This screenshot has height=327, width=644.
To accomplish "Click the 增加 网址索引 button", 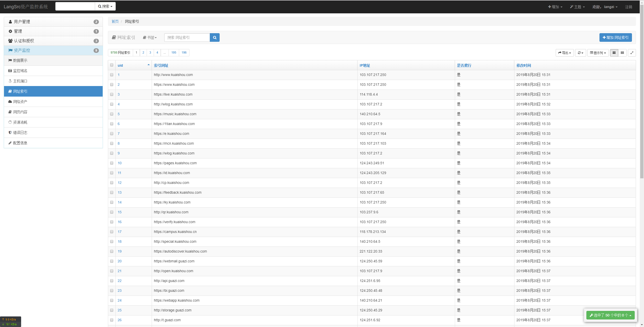I will [615, 37].
